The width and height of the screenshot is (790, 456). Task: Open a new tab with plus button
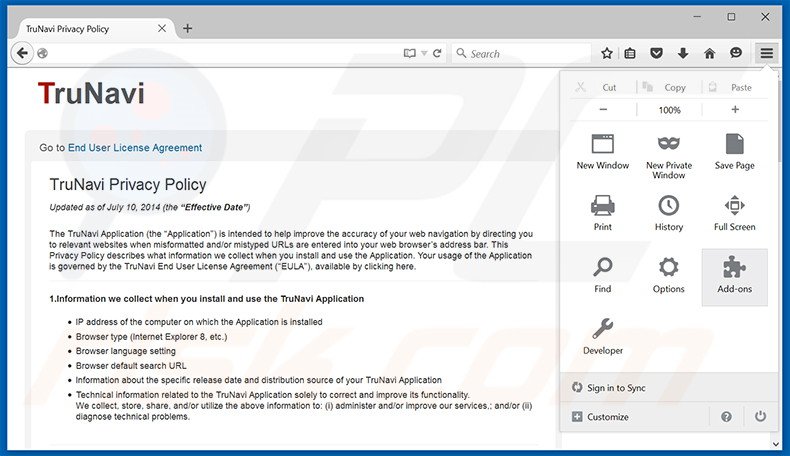click(187, 28)
